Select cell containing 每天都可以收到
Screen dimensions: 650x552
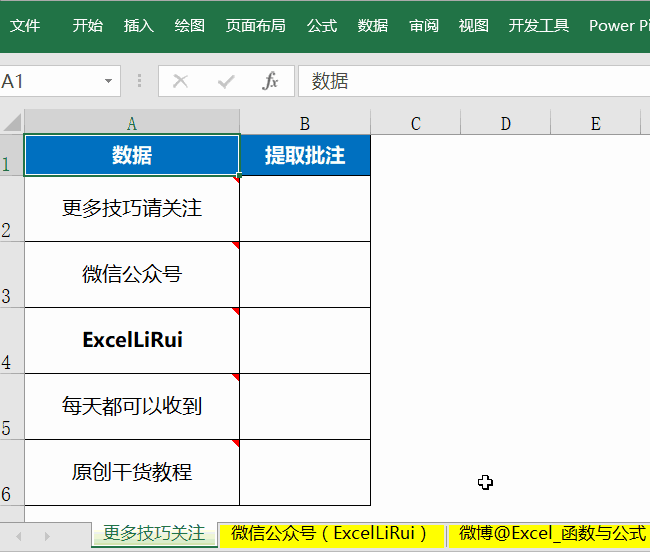tap(132, 407)
